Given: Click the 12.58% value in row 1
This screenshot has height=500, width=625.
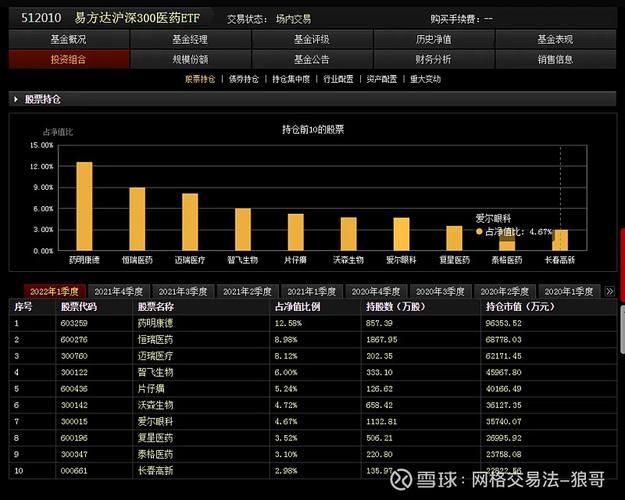Looking at the screenshot, I should click(x=288, y=323).
